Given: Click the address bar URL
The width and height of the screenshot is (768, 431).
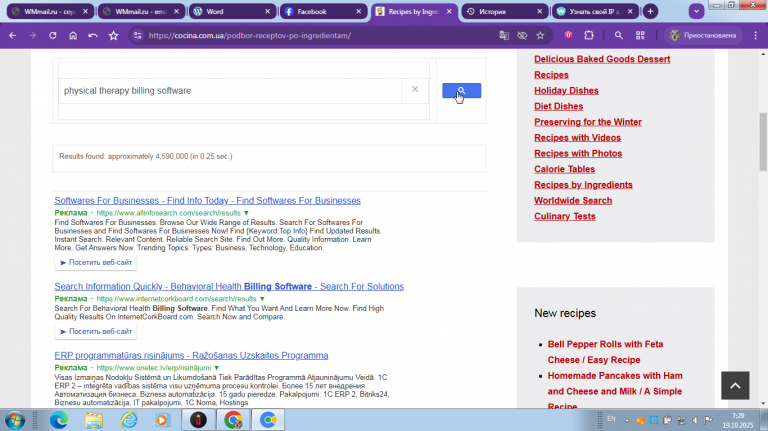Looking at the screenshot, I should (x=250, y=35).
